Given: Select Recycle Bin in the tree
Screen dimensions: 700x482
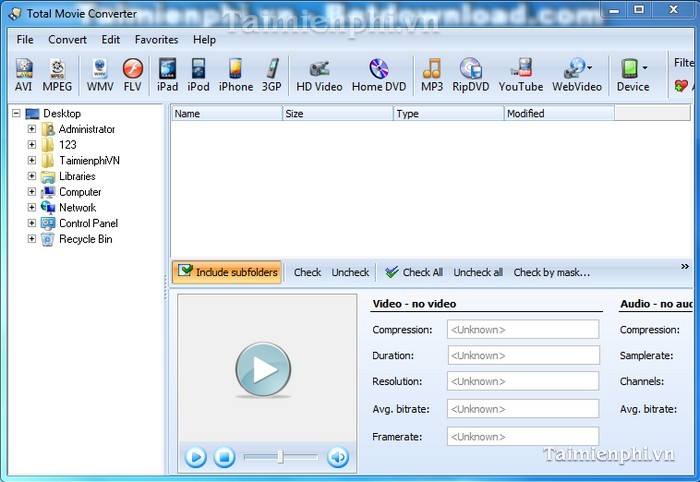Looking at the screenshot, I should (x=85, y=239).
